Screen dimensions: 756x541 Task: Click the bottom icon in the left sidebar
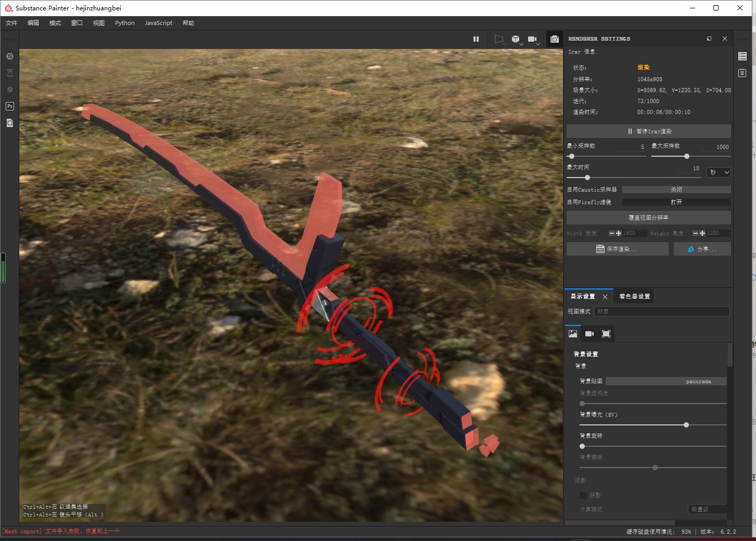[x=9, y=123]
